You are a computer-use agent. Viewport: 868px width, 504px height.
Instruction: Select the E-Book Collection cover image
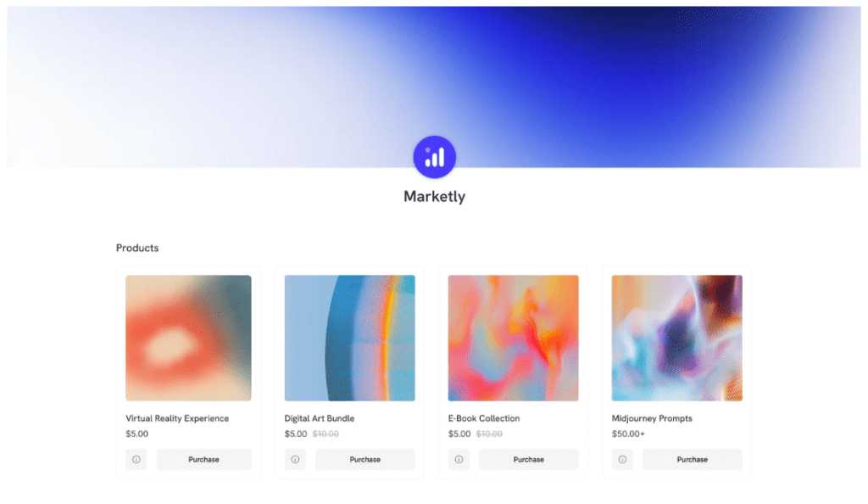click(x=513, y=338)
